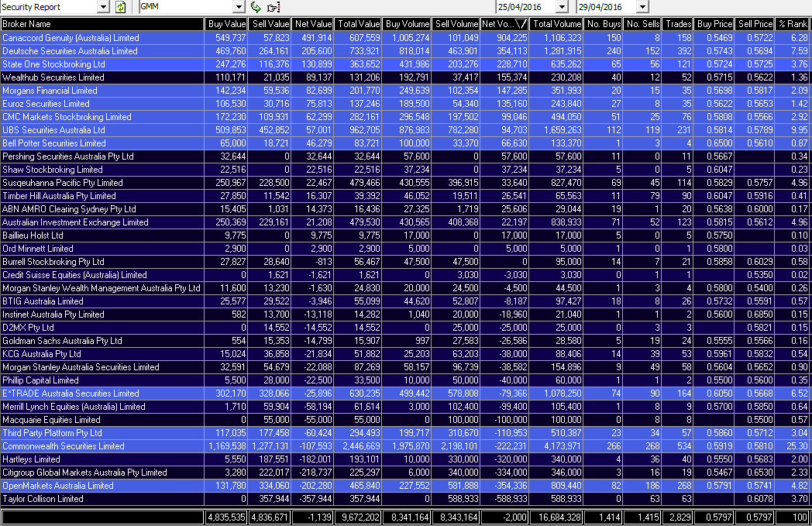812x526 pixels.
Task: Sort by the Sell Value column header
Action: tap(270, 24)
